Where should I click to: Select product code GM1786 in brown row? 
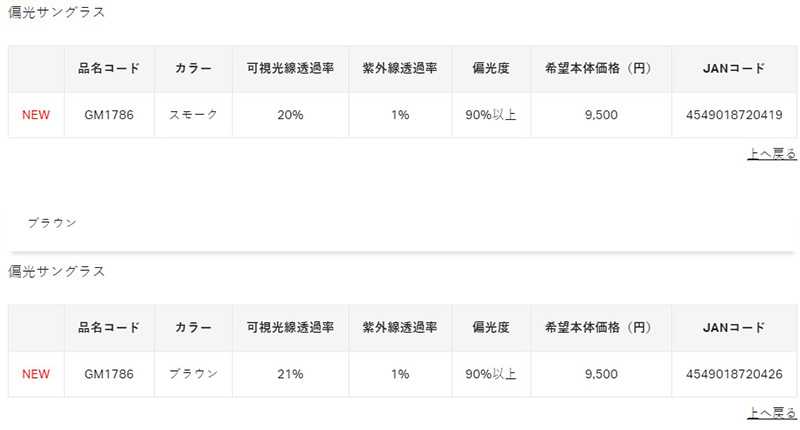click(109, 374)
